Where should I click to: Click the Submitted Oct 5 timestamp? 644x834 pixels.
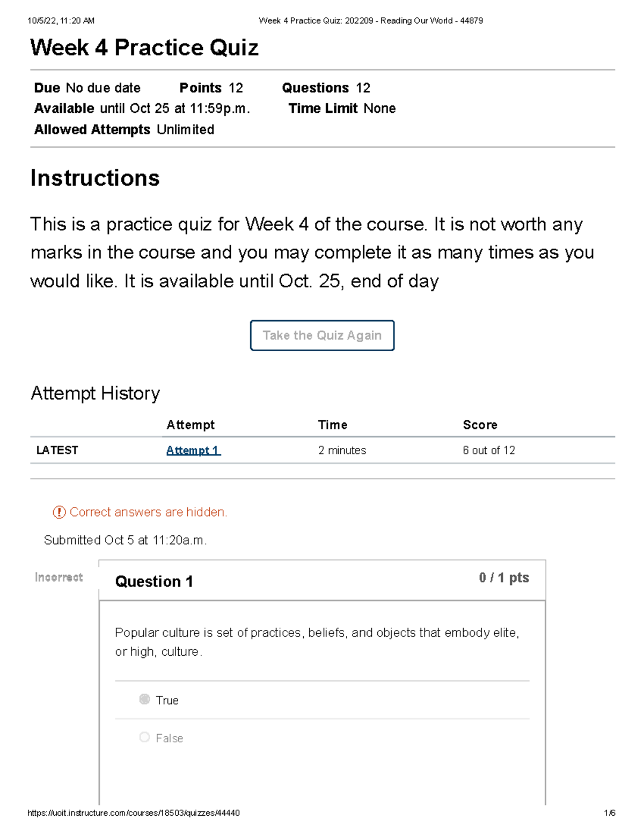pyautogui.click(x=126, y=540)
